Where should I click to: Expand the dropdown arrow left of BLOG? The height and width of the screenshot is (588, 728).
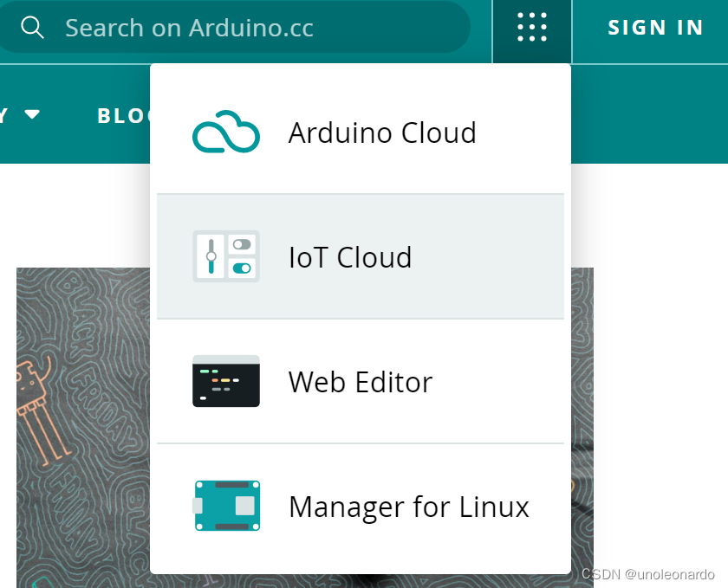[32, 114]
